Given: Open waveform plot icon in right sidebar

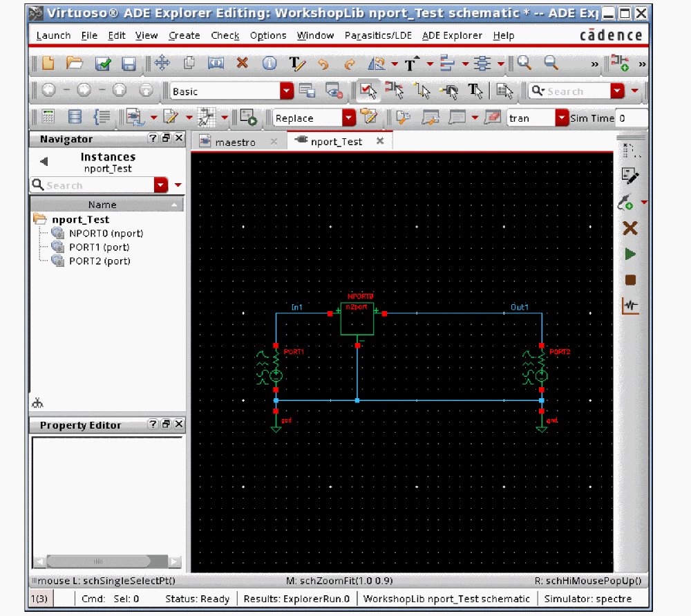Looking at the screenshot, I should coord(630,306).
